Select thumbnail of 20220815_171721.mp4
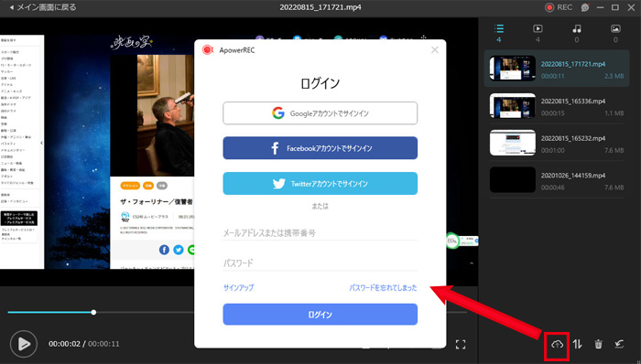The image size is (641, 364). coord(513,69)
